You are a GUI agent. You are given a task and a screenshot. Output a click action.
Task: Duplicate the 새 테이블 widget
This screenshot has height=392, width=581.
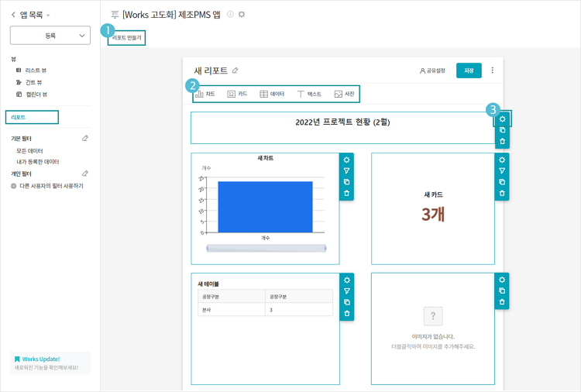[x=346, y=302]
